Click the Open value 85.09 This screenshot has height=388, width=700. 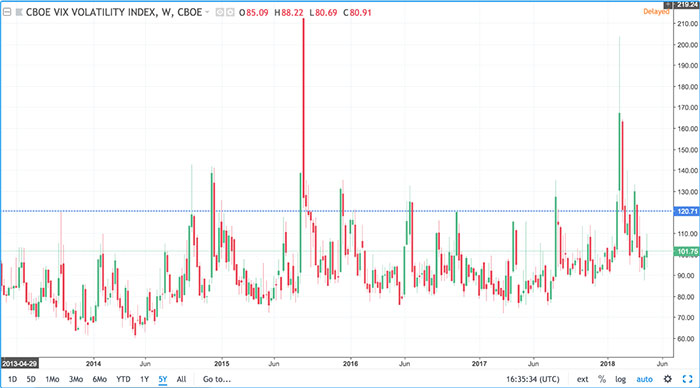click(x=257, y=13)
